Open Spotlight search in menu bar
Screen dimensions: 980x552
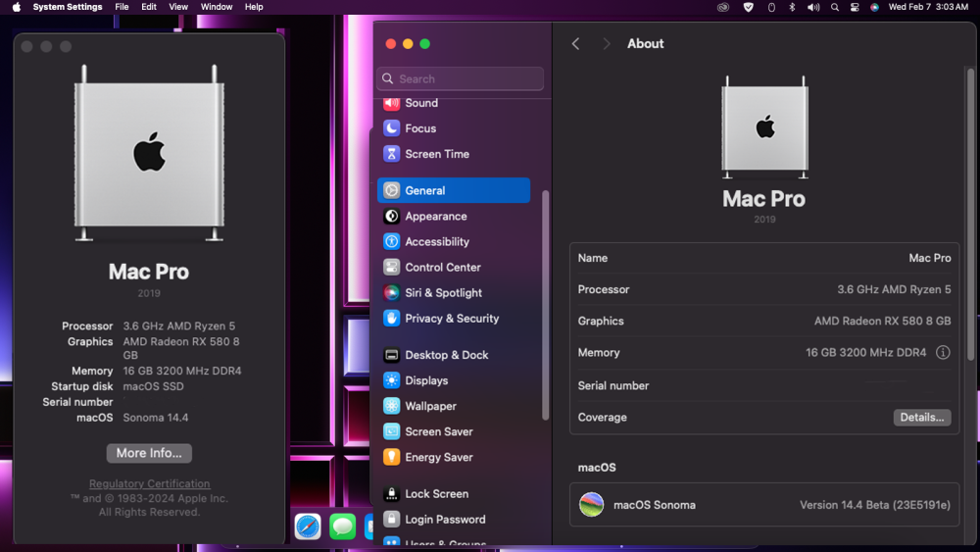coord(834,7)
